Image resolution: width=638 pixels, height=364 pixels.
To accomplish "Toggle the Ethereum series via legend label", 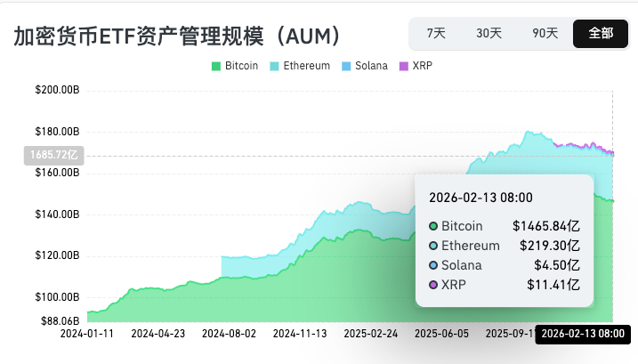I will (x=306, y=66).
